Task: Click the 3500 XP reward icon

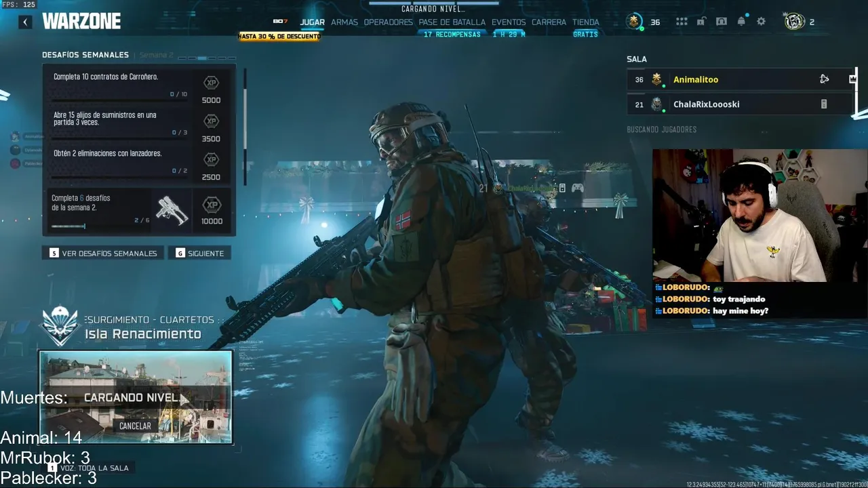Action: (x=212, y=121)
